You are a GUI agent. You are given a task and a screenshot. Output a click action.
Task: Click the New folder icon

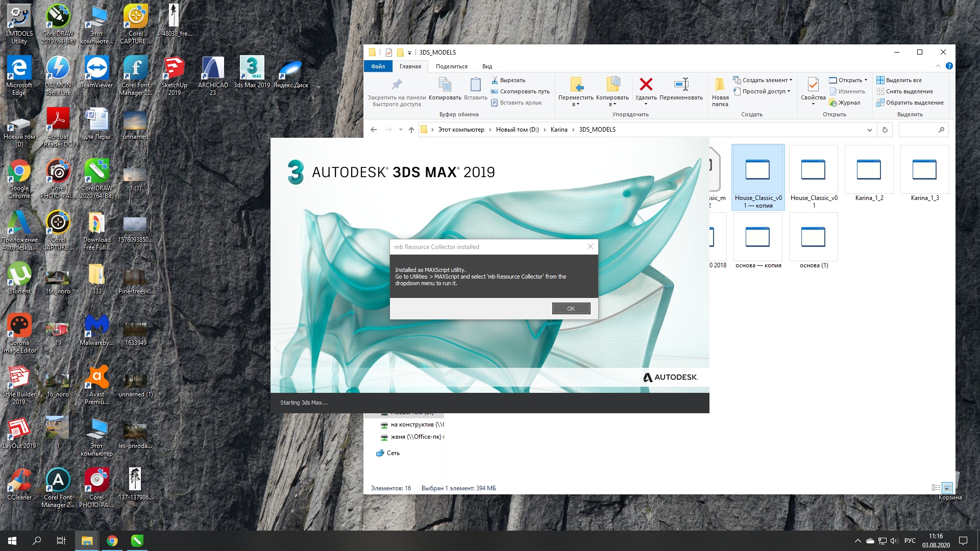(720, 85)
